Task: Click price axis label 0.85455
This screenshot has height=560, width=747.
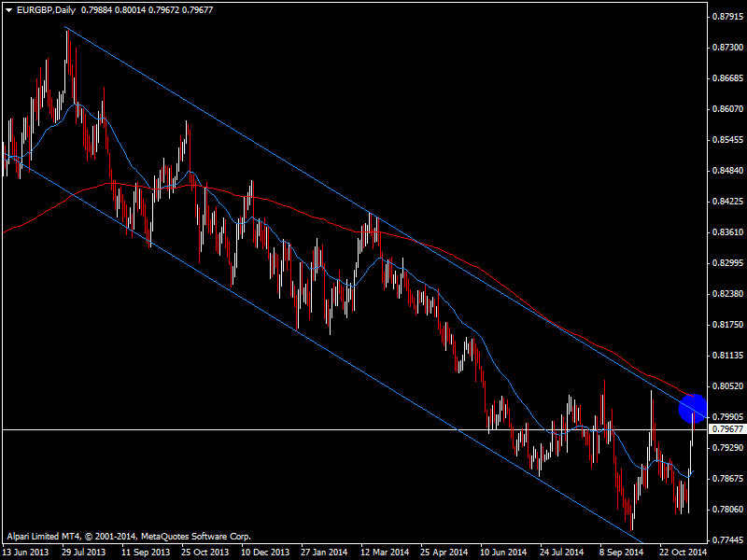Action: tap(727, 140)
